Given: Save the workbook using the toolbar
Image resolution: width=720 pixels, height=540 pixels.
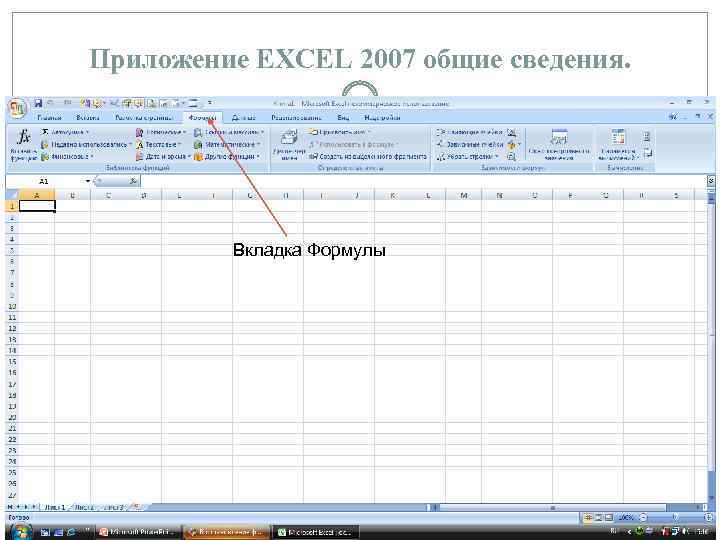Looking at the screenshot, I should coord(38,103).
